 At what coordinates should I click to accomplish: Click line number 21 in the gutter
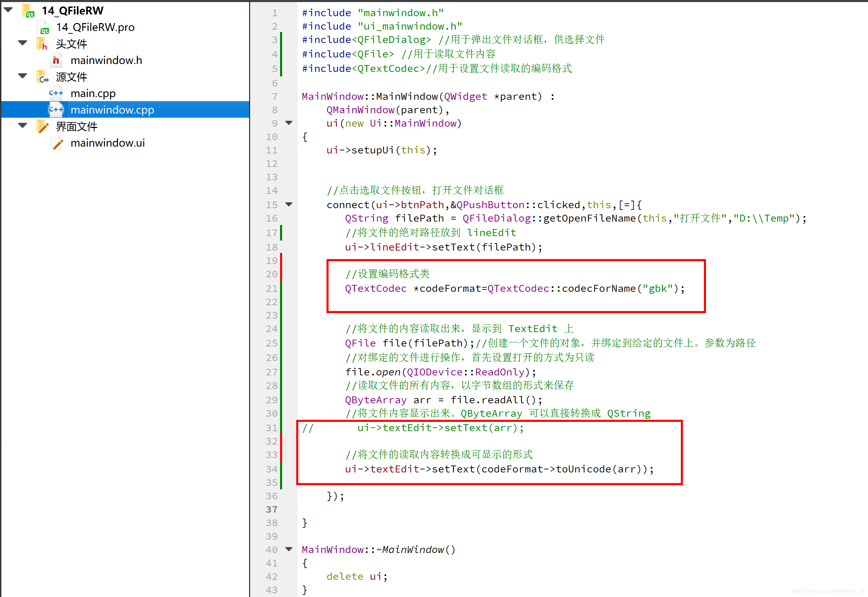pyautogui.click(x=272, y=289)
